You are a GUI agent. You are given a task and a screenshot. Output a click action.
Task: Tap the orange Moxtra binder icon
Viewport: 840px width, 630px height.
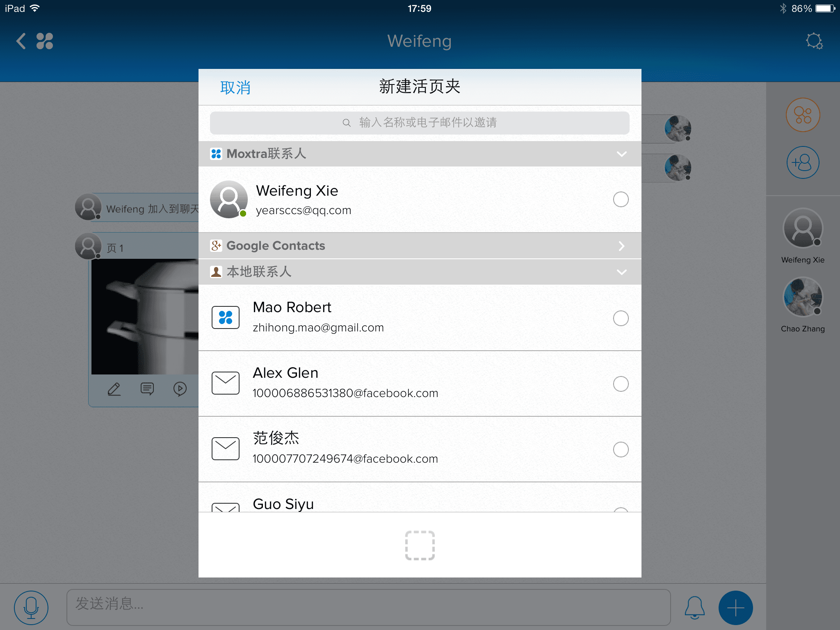(803, 115)
